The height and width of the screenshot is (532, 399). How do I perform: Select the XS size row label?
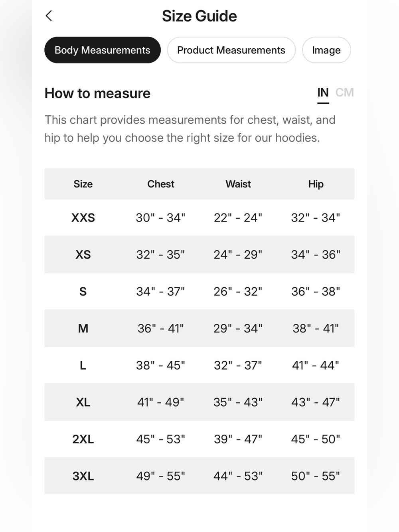click(83, 255)
